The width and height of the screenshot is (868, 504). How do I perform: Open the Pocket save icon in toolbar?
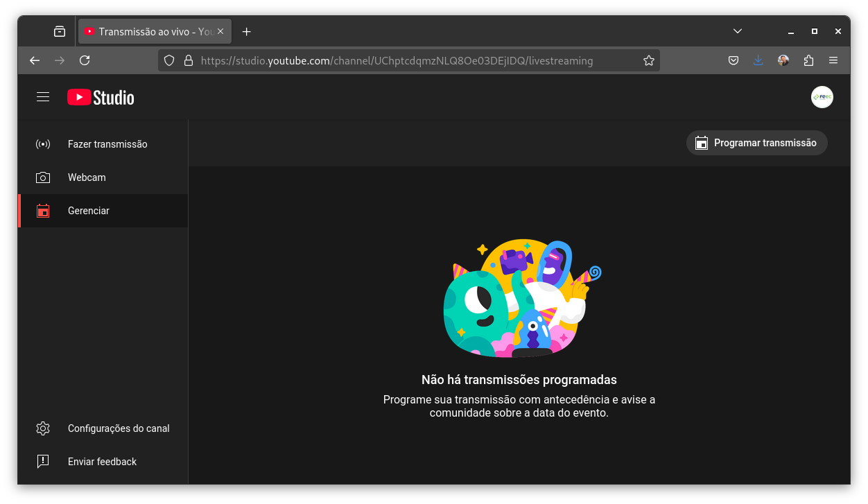tap(734, 60)
